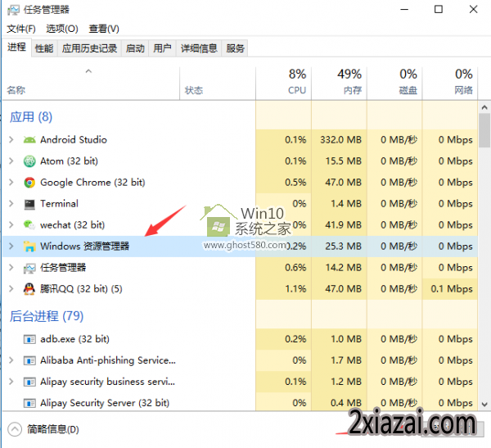This screenshot has width=491, height=448.
Task: Click the 41.9 MB memory value for wechat
Action: (343, 225)
